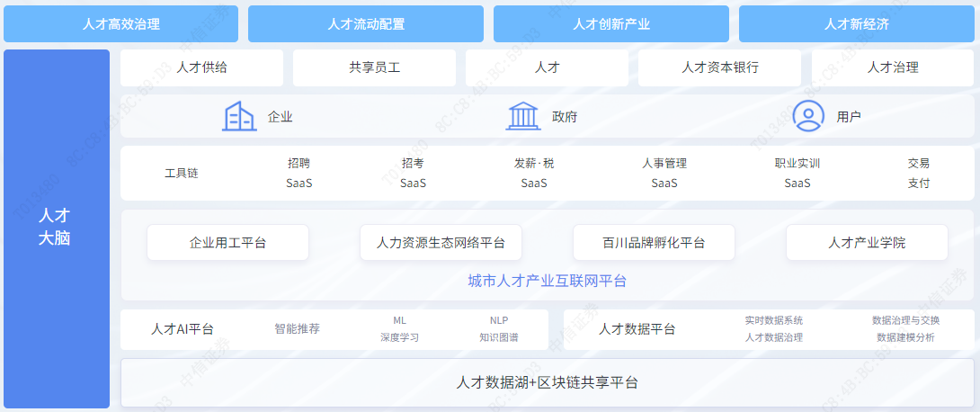The height and width of the screenshot is (412, 980).
Task: Click the 人才治理 button
Action: tap(893, 67)
